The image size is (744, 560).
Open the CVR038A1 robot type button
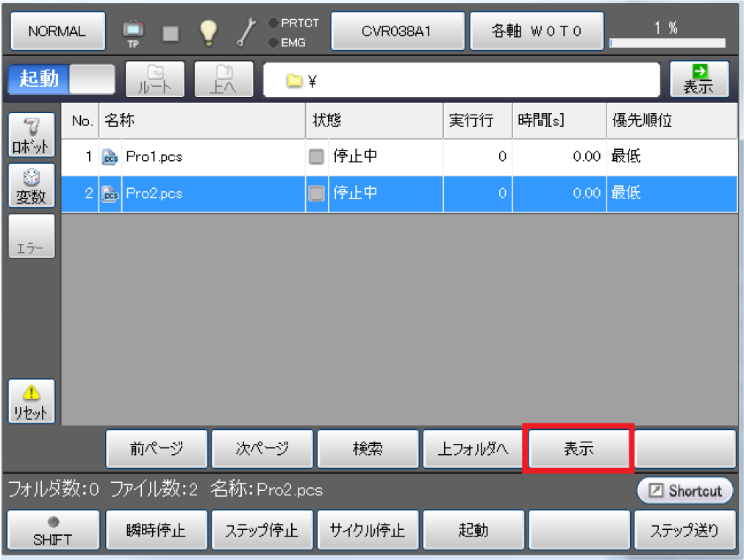(x=397, y=32)
